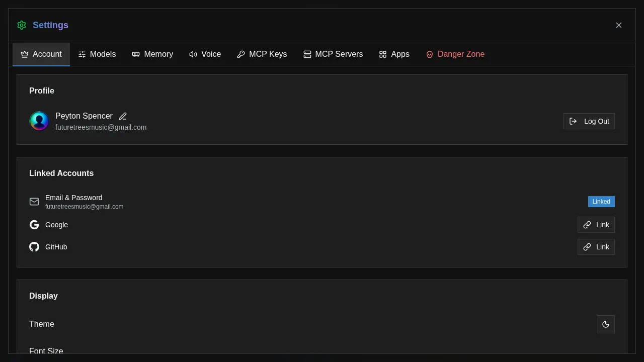This screenshot has height=362, width=644.
Task: Click the chain link icon on Google's Link button
Action: point(587,225)
